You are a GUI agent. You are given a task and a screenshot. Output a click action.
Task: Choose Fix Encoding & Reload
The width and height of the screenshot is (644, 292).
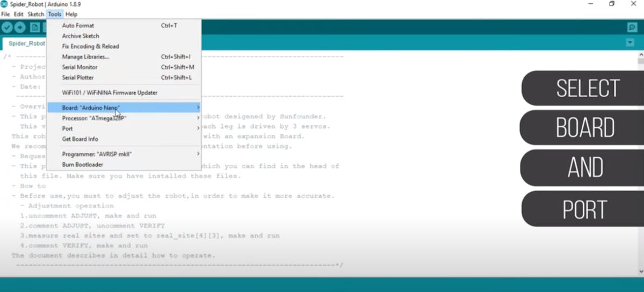pyautogui.click(x=124, y=46)
